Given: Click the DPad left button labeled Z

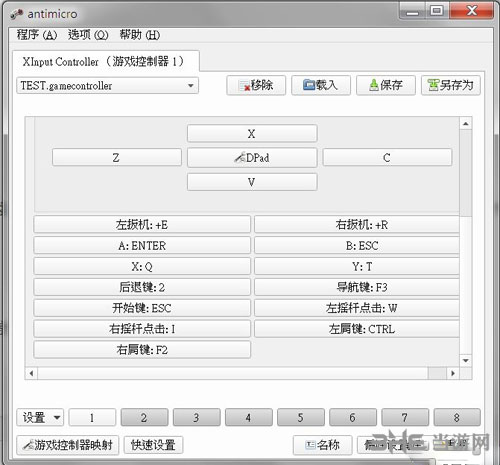Looking at the screenshot, I should 117,157.
